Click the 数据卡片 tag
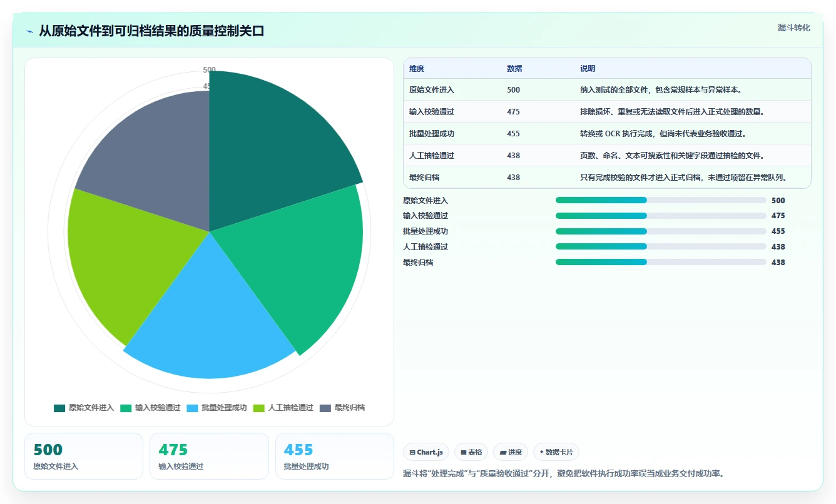Screen dimensions: 836x504 (x=556, y=452)
